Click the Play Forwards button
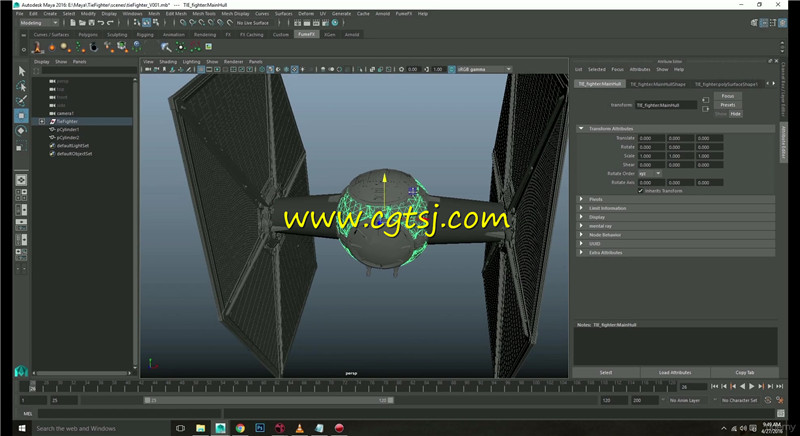Screen dimensions: 800x436 [752, 387]
